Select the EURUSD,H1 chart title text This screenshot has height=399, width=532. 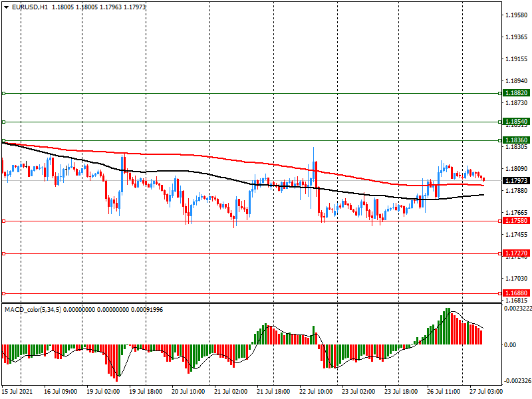click(30, 7)
